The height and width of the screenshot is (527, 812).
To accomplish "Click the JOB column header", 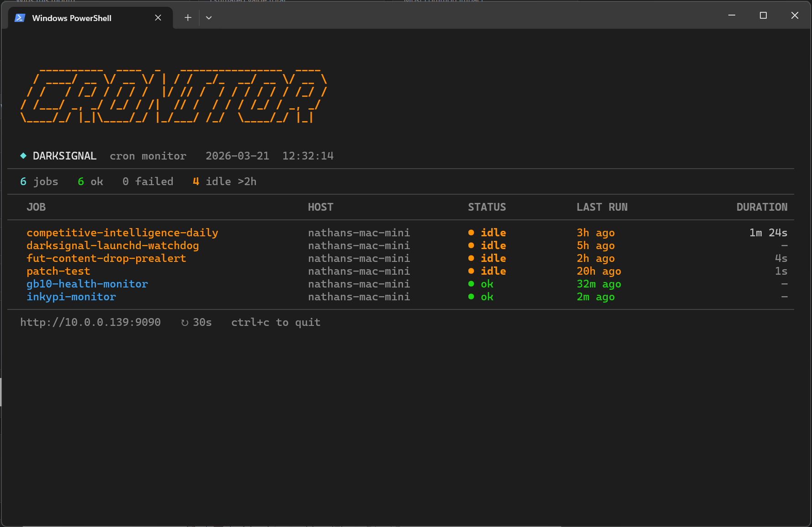I will click(36, 207).
